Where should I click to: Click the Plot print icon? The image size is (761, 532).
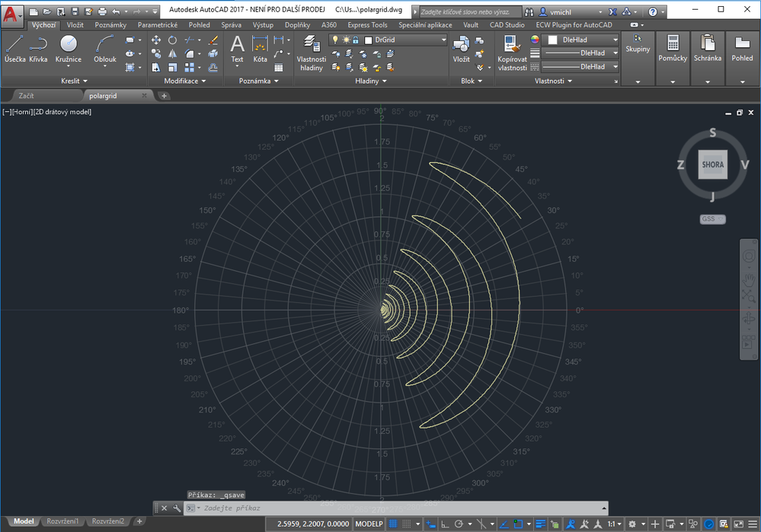pyautogui.click(x=102, y=11)
